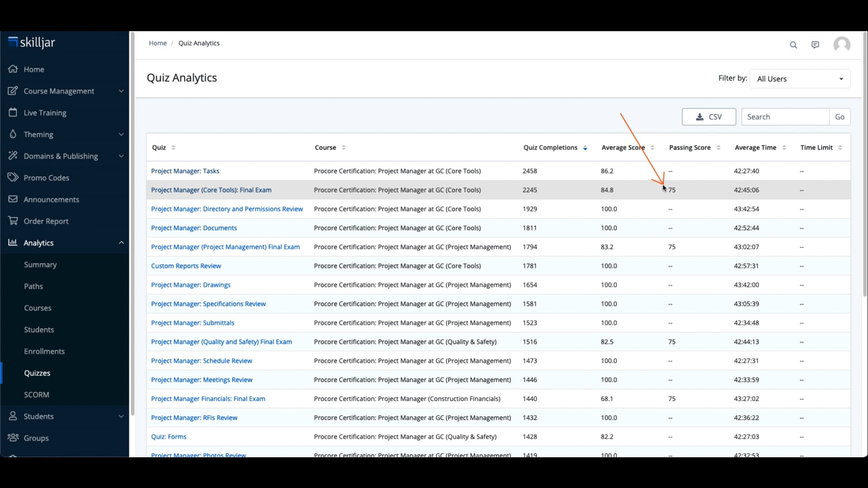This screenshot has width=868, height=488.
Task: Open Promo Codes using the tag icon
Action: click(13, 178)
